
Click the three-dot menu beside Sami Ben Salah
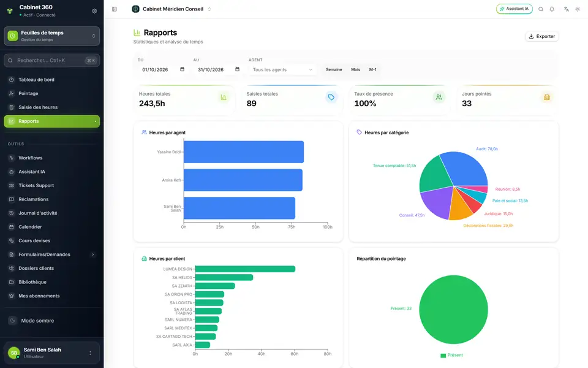pos(90,353)
